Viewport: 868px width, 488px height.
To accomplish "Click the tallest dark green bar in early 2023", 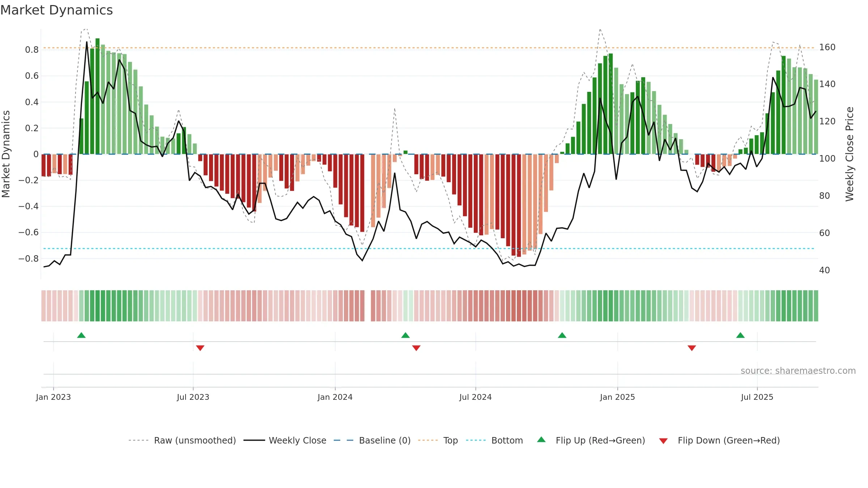I will point(98,96).
